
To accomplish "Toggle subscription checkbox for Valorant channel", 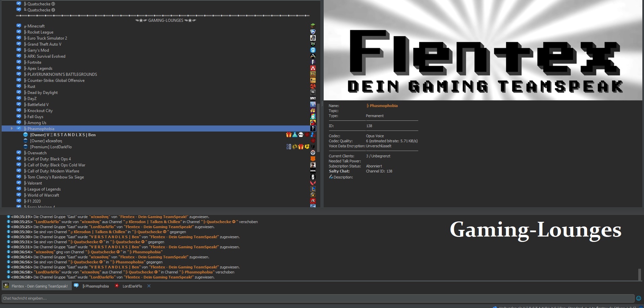I will (x=19, y=183).
